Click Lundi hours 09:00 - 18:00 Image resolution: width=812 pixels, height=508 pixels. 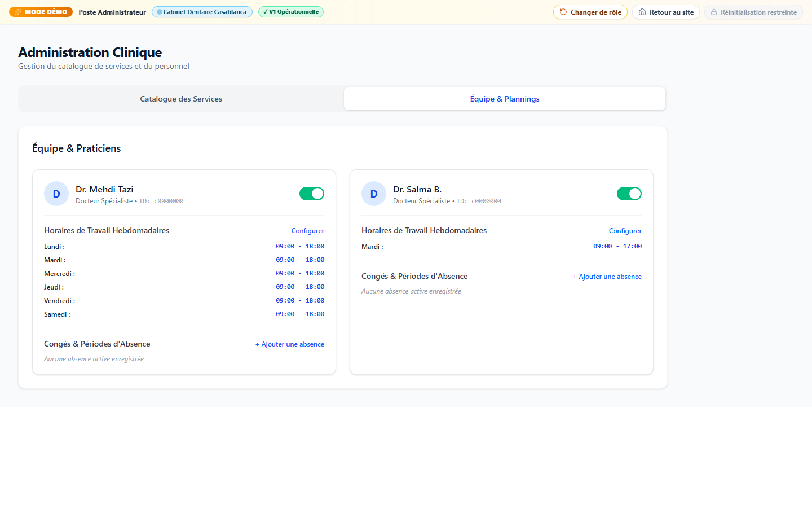click(300, 247)
